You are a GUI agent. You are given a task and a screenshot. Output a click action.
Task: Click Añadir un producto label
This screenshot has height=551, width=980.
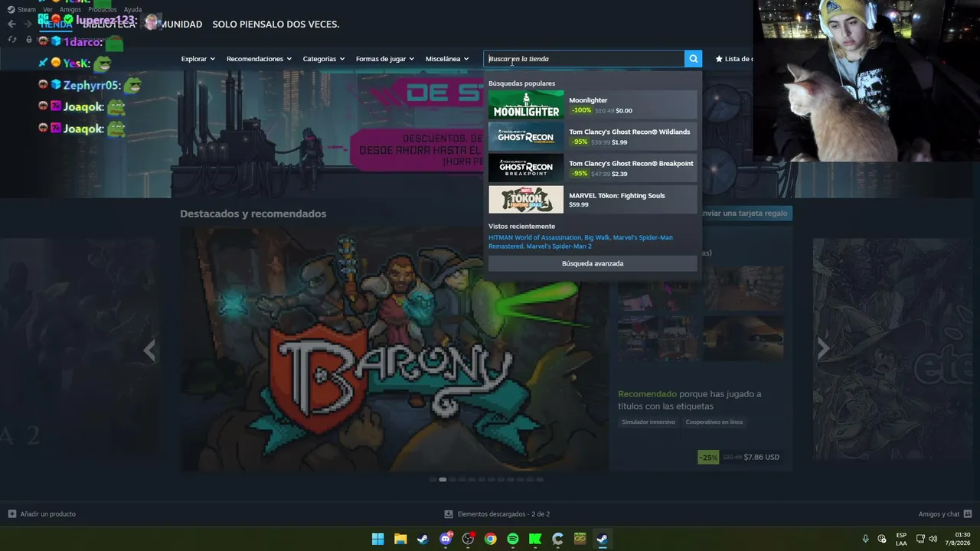pyautogui.click(x=48, y=514)
